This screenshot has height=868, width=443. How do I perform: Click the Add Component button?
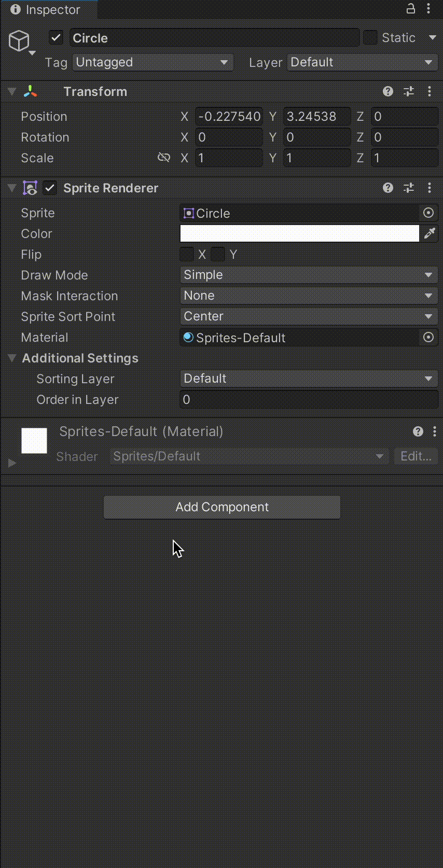(x=222, y=507)
